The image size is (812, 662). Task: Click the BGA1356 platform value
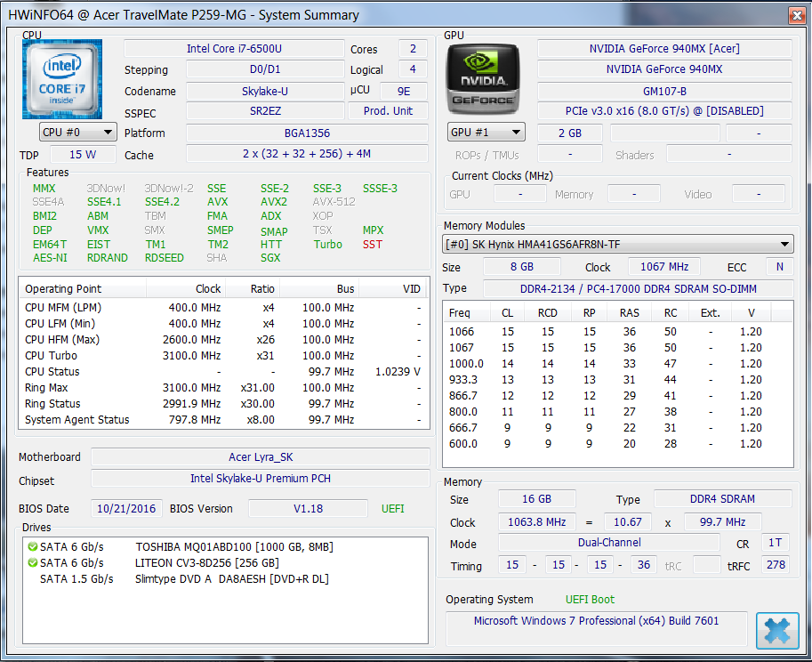point(307,133)
